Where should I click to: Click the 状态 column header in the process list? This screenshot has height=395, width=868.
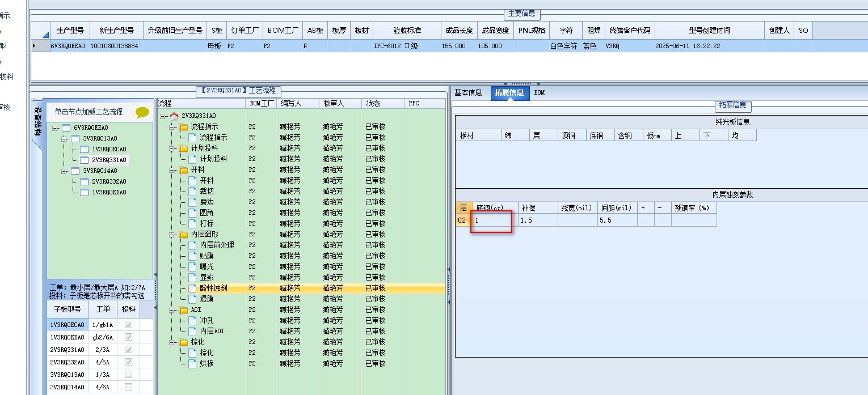coord(384,104)
